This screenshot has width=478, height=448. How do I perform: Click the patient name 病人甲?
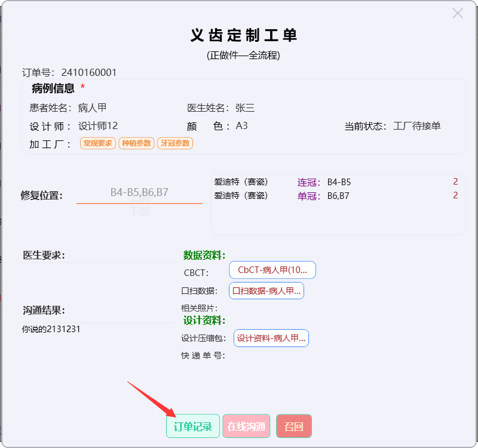pos(92,108)
